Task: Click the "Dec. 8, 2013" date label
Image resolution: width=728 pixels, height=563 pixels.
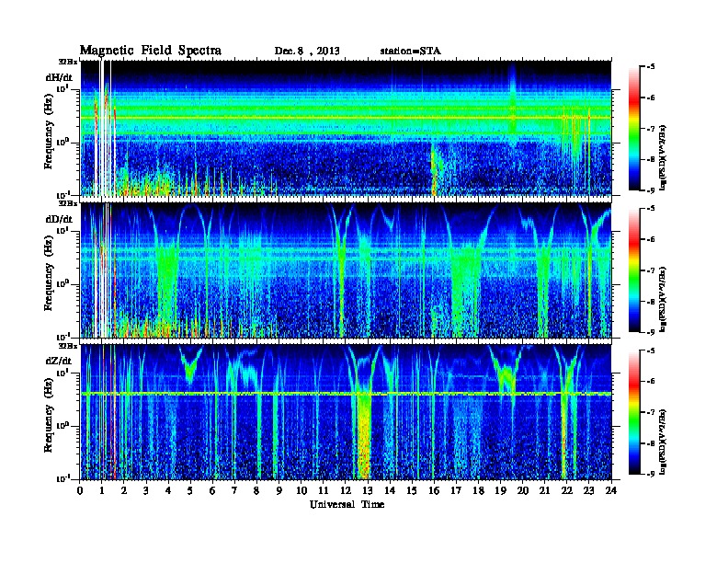Action: [x=307, y=52]
